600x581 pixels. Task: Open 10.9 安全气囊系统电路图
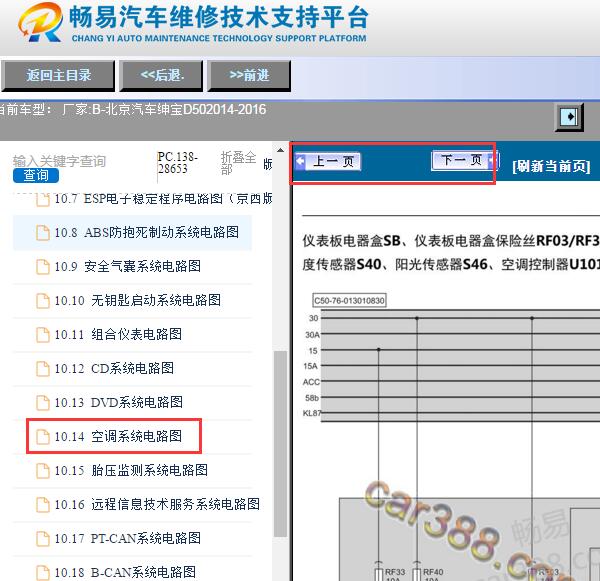pyautogui.click(x=127, y=266)
